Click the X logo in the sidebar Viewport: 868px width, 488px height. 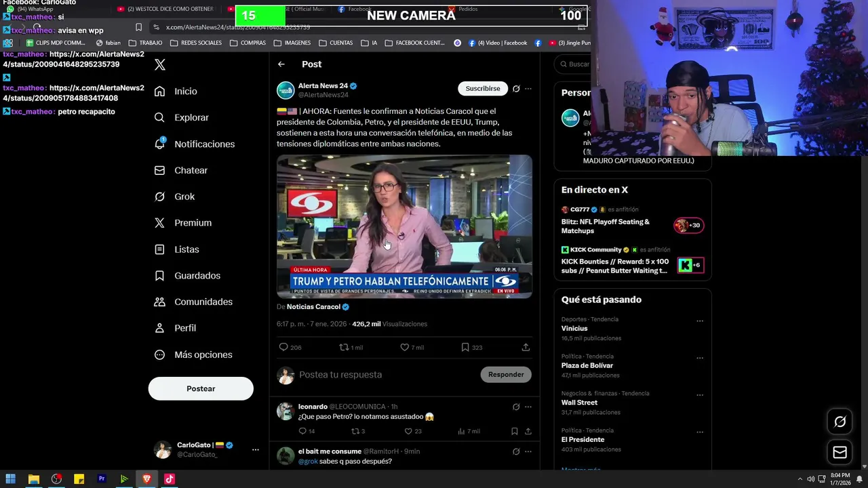pyautogui.click(x=160, y=65)
